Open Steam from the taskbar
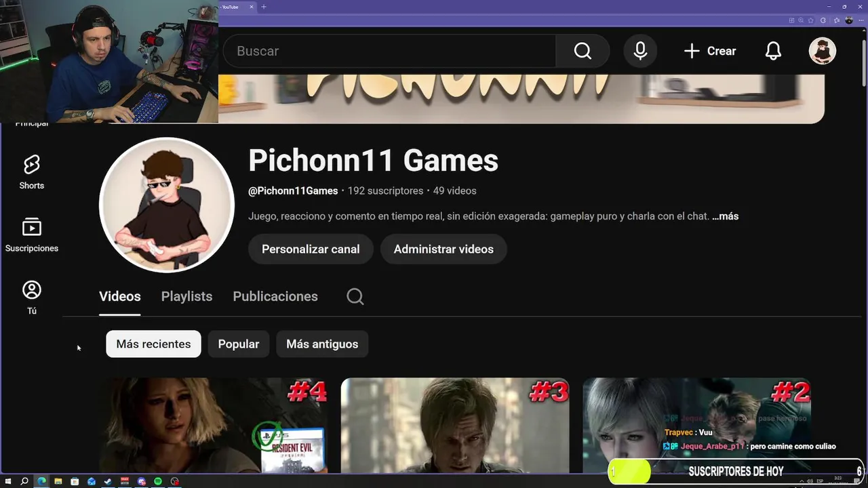The width and height of the screenshot is (868, 488). [108, 481]
